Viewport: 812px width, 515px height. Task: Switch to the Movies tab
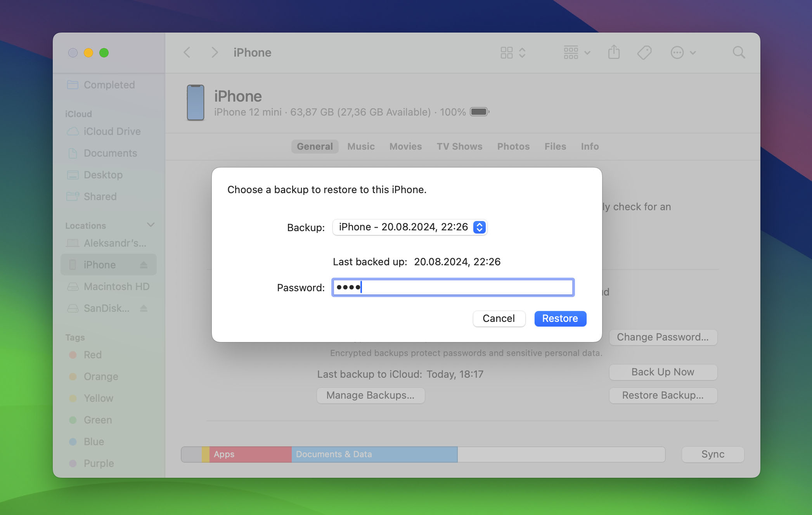pos(405,147)
